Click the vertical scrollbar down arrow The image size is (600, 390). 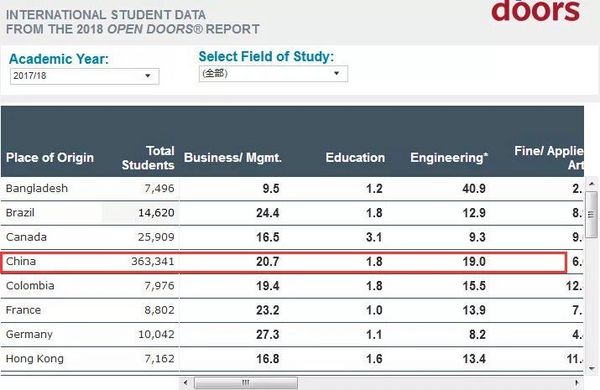click(x=592, y=369)
